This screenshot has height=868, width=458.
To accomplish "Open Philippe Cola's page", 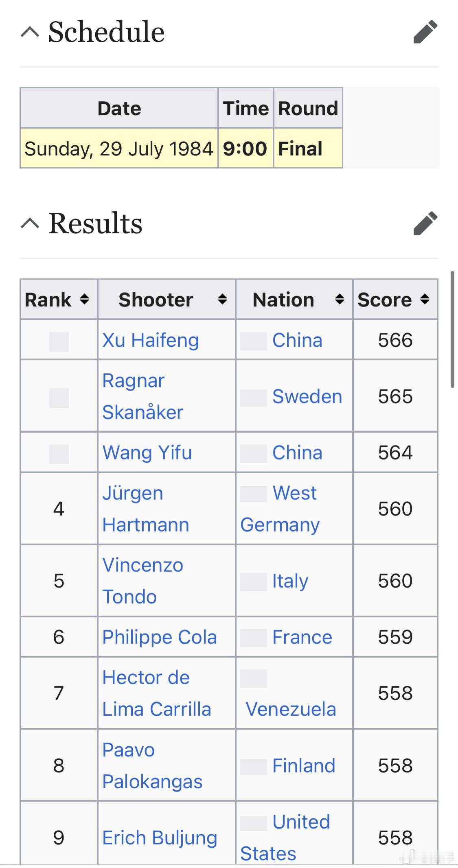I will click(x=160, y=637).
